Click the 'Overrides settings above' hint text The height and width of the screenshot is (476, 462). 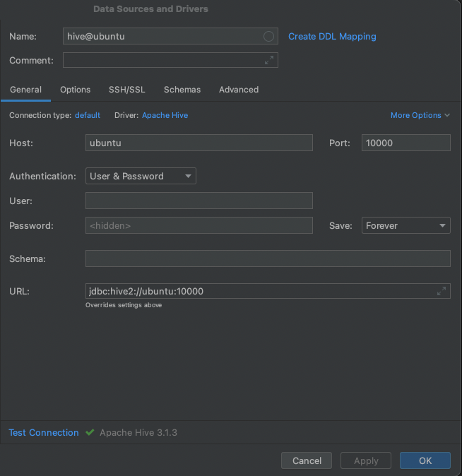tap(124, 305)
